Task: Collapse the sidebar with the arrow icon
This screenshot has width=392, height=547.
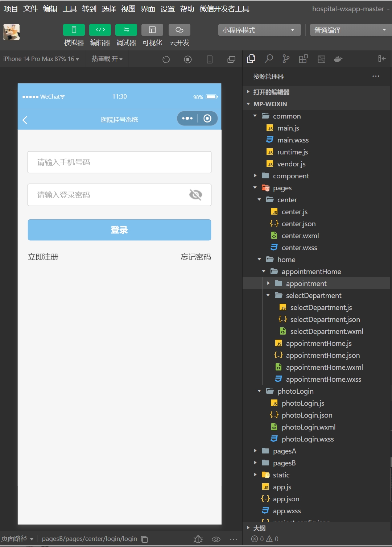Action: 382,59
